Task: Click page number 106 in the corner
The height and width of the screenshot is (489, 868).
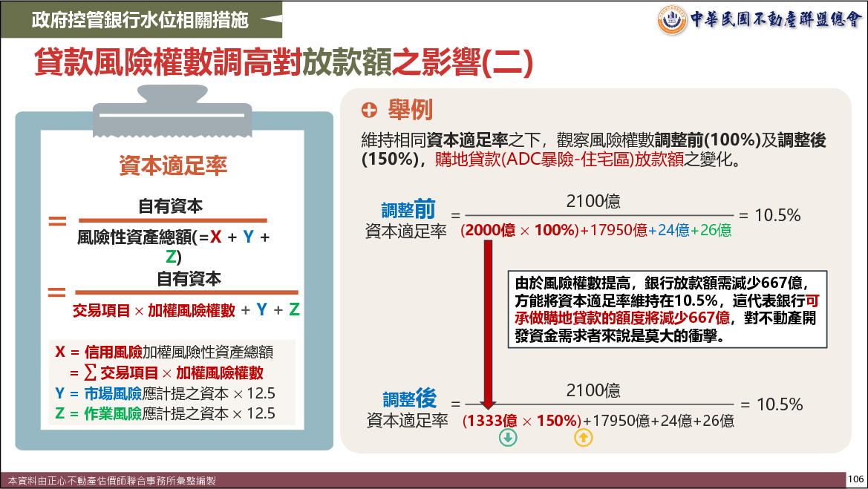Action: pyautogui.click(x=856, y=479)
